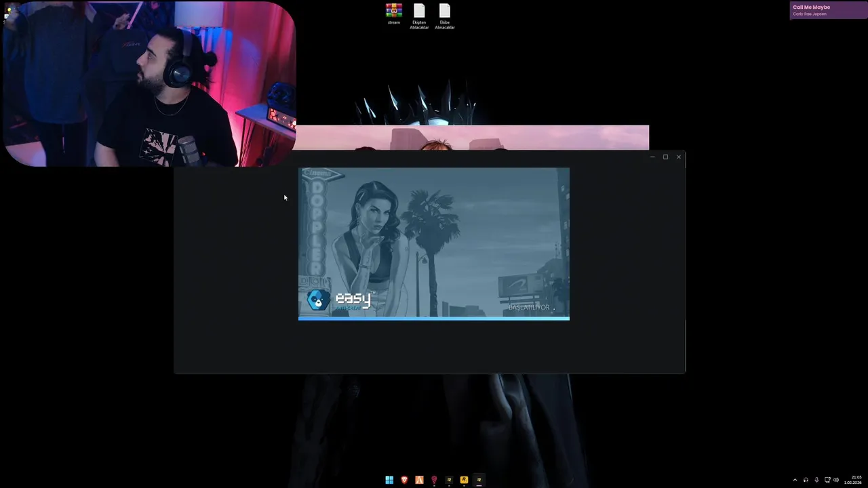Open the red map pin taskbar app

[434, 480]
